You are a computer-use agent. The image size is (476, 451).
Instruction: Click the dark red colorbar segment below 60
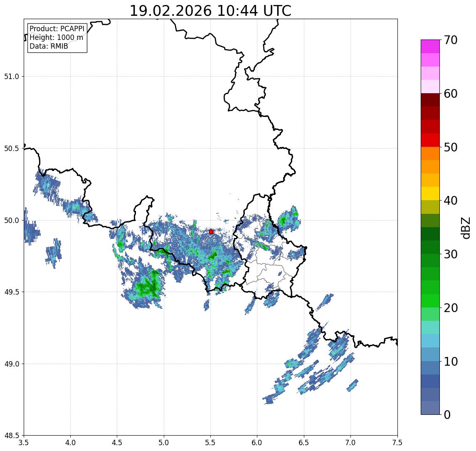(430, 100)
